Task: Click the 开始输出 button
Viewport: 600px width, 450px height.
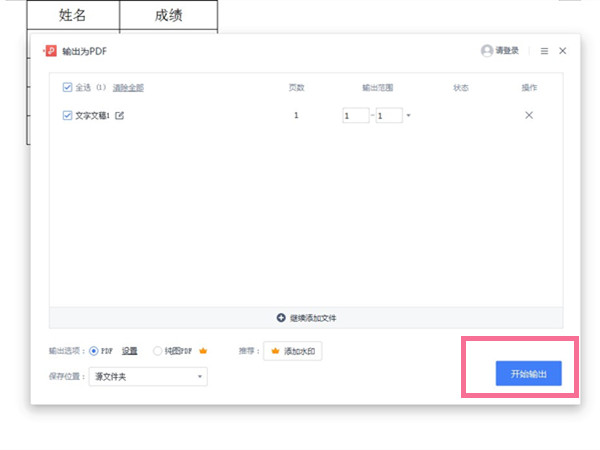Action: click(528, 373)
